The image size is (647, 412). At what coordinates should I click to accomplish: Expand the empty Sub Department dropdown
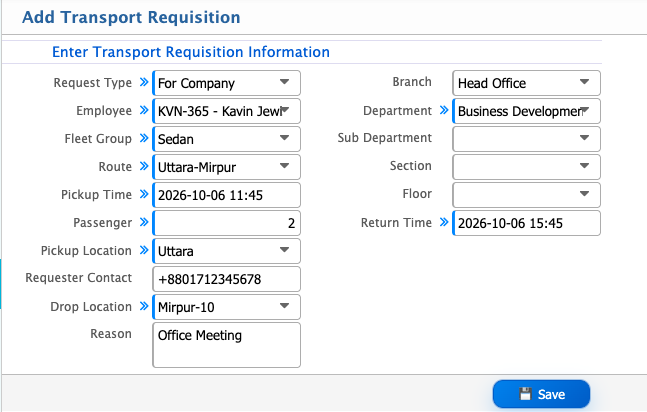[527, 139]
